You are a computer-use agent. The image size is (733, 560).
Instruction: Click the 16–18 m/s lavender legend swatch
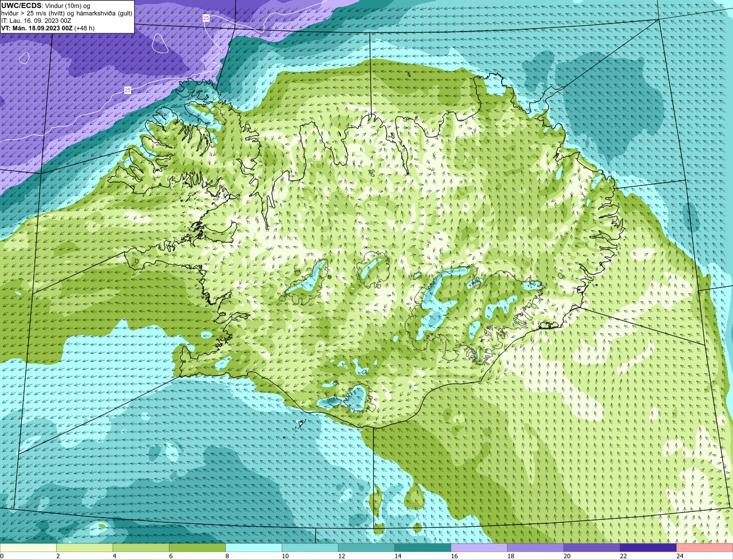pyautogui.click(x=479, y=548)
